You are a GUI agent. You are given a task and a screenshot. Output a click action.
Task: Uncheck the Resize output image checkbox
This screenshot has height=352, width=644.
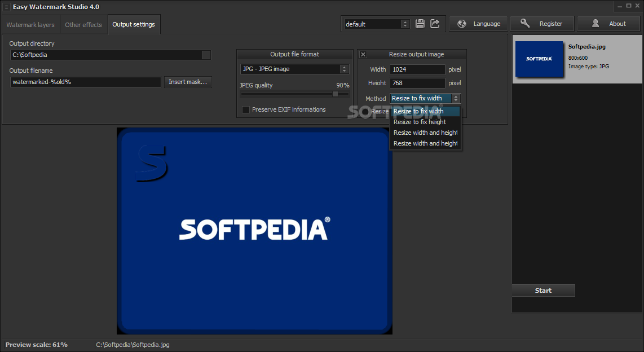tap(363, 54)
